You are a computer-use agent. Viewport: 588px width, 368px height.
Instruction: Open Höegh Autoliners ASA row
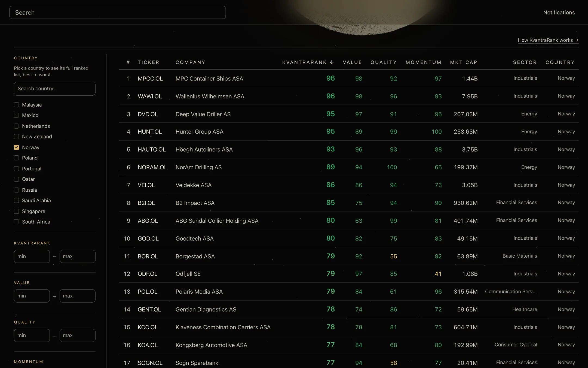349,149
